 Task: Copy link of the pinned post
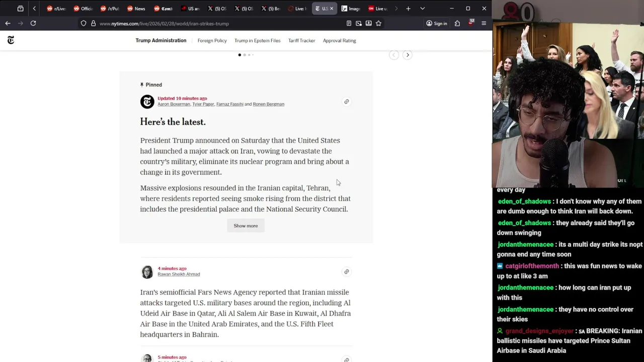coord(346,102)
